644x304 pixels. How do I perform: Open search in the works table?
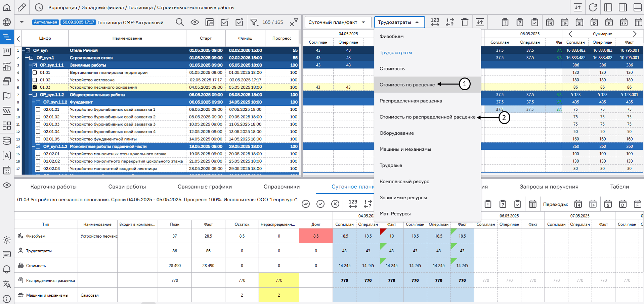(180, 22)
